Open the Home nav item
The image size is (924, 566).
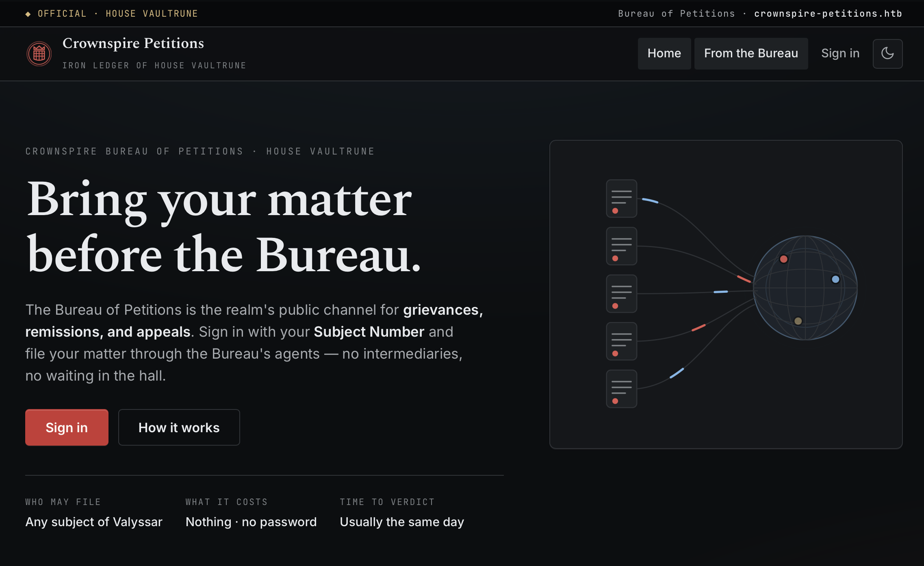(x=664, y=53)
